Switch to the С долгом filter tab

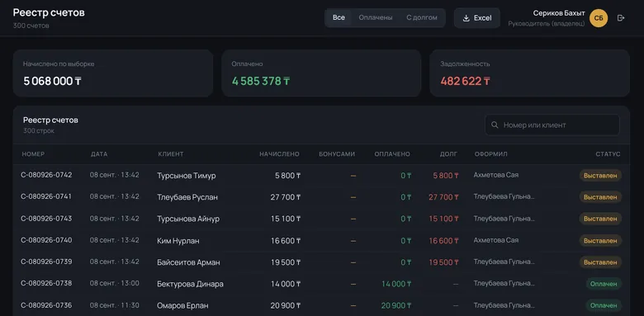[422, 18]
